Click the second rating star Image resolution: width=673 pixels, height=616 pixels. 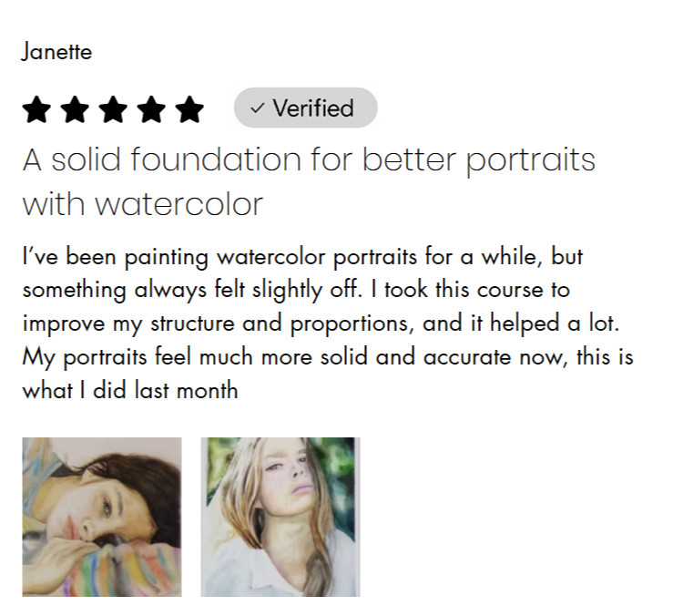[x=75, y=109]
